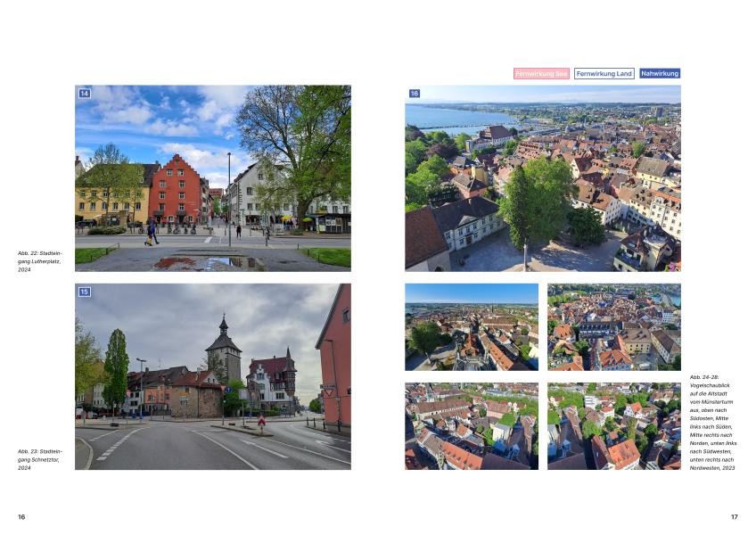The height and width of the screenshot is (535, 756).
Task: Select the aerial thumbnail facing south
Action: (471, 327)
